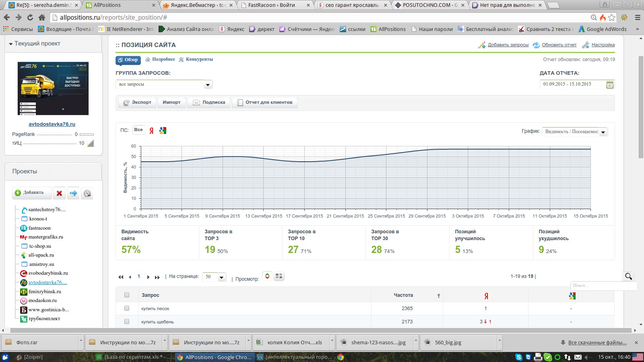644x362 pixels.
Task: Bookmark this page with star icon
Action: click(612, 17)
